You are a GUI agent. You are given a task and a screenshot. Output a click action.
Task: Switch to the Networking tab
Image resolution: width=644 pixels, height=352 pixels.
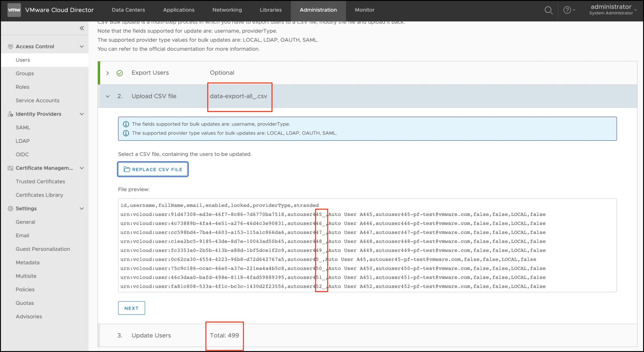(x=227, y=10)
